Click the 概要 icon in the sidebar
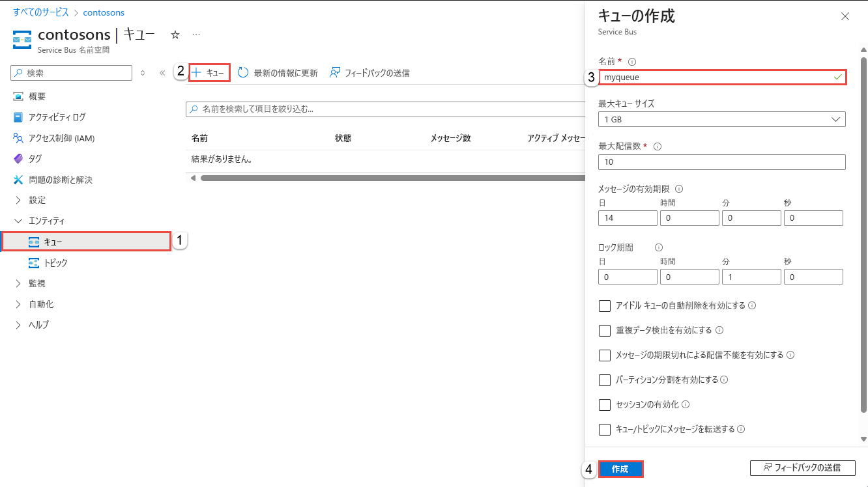 [x=18, y=96]
